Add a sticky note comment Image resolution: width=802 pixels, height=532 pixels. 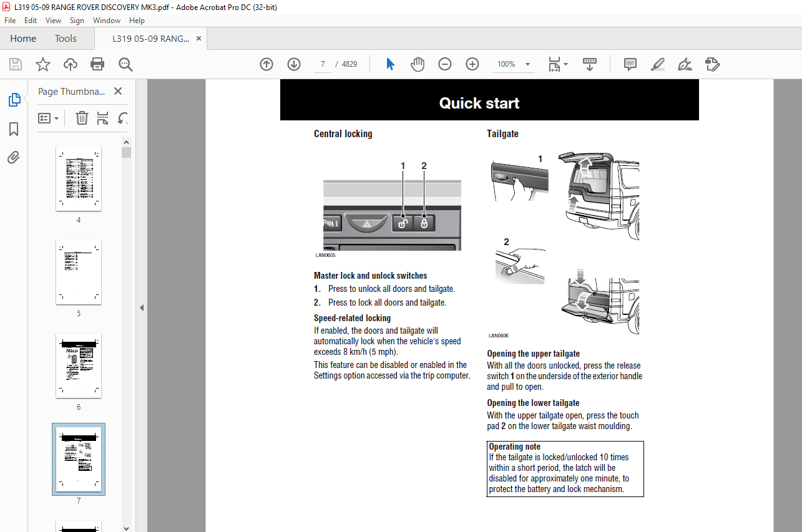pyautogui.click(x=630, y=64)
